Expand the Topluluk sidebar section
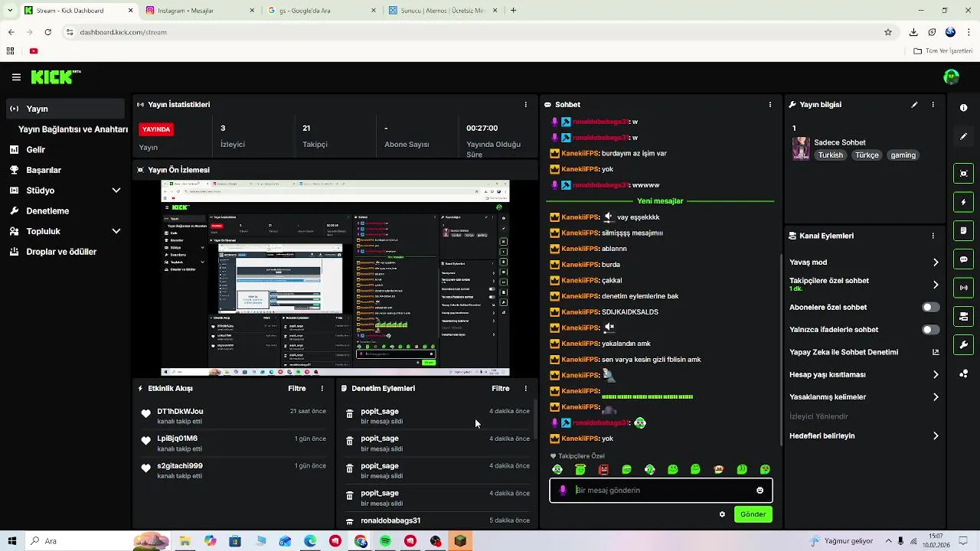This screenshot has width=980, height=551. pos(65,231)
